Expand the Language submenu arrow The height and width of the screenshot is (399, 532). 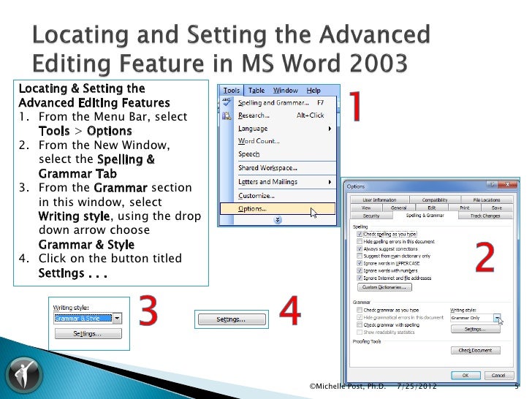pyautogui.click(x=330, y=129)
